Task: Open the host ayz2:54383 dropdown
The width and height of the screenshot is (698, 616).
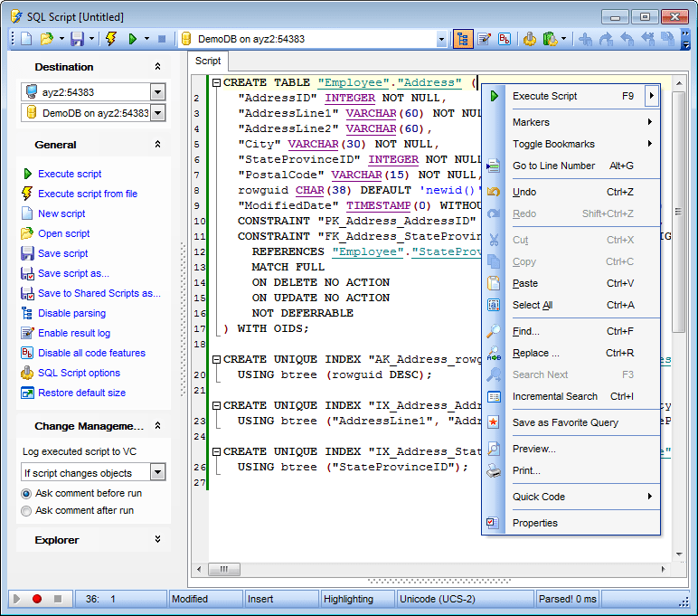Action: [157, 92]
